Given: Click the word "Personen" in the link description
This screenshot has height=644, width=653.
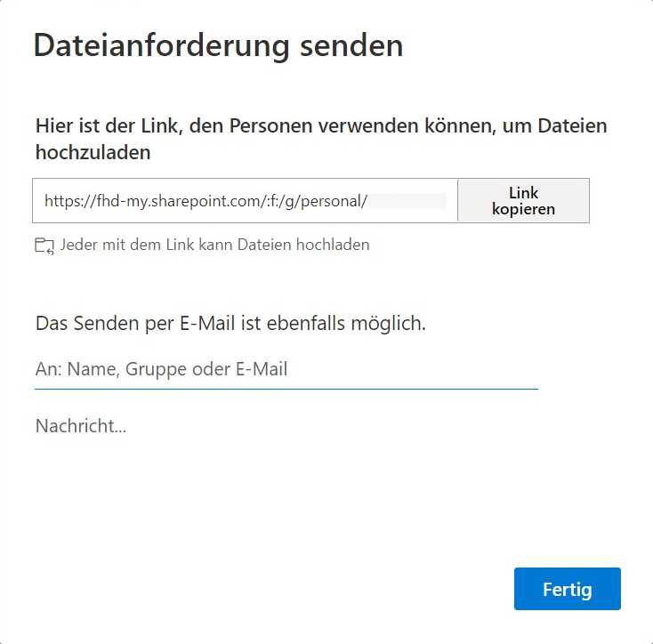Looking at the screenshot, I should (x=272, y=126).
